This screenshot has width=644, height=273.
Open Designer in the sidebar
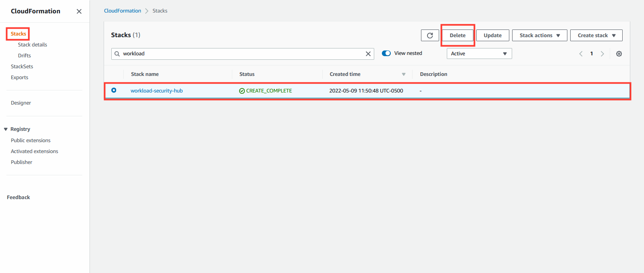tap(21, 103)
